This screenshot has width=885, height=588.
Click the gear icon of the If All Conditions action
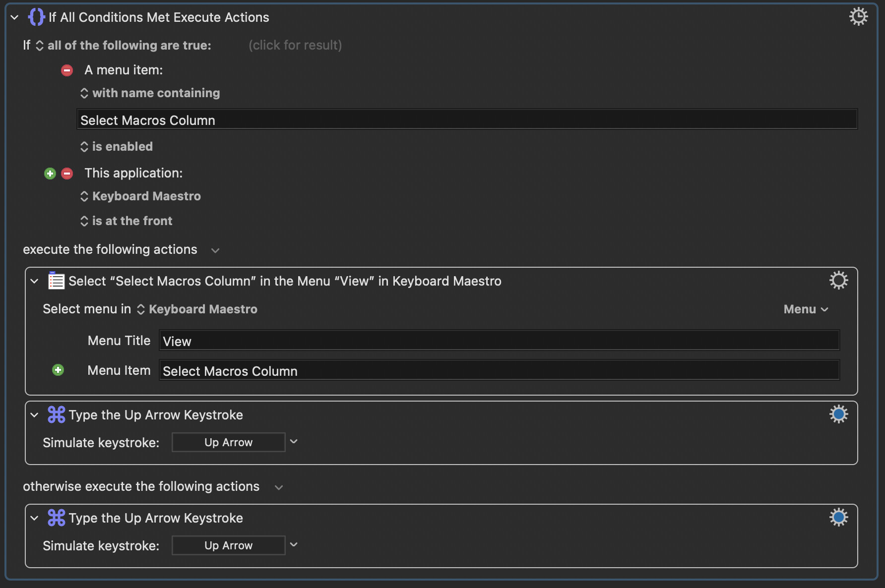(x=858, y=17)
